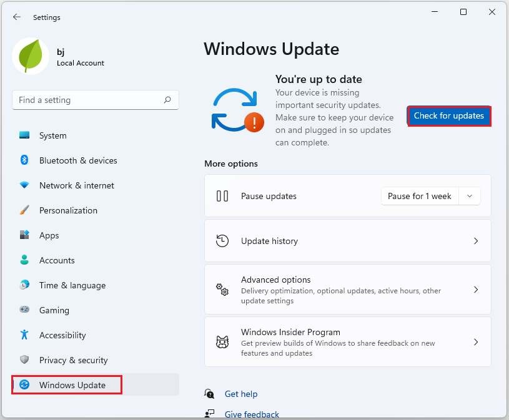Click Pause for 1 week button
This screenshot has height=420, width=509.
click(x=420, y=196)
